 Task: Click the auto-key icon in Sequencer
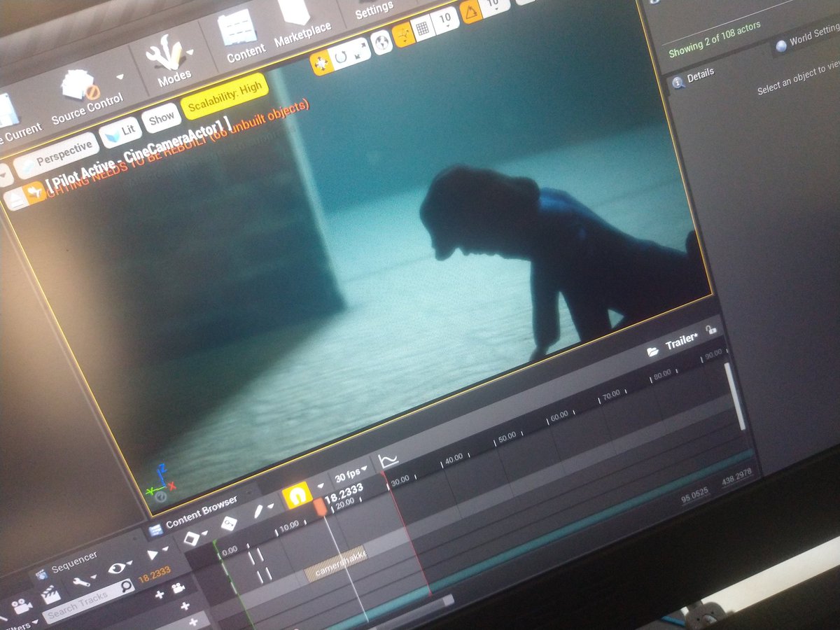pyautogui.click(x=230, y=524)
